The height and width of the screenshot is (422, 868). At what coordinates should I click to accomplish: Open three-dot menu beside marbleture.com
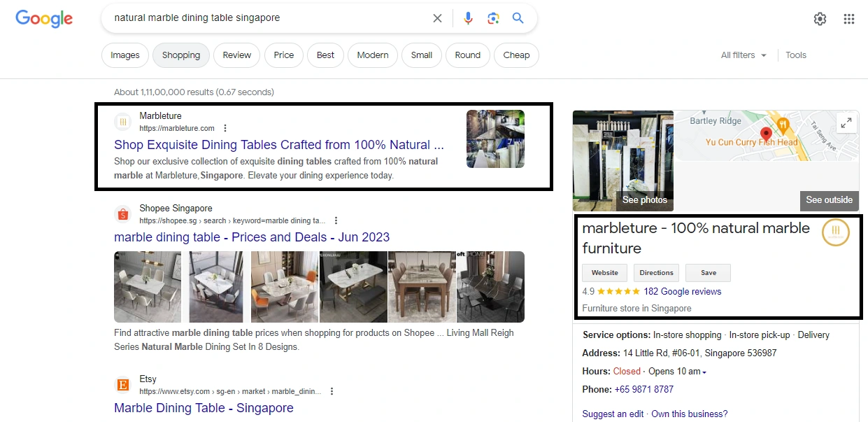[x=225, y=128]
